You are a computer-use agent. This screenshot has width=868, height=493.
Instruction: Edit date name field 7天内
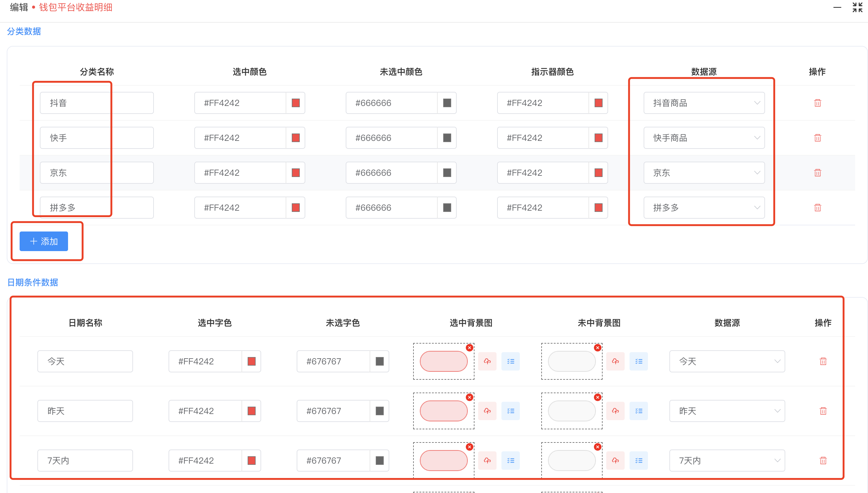pos(85,461)
